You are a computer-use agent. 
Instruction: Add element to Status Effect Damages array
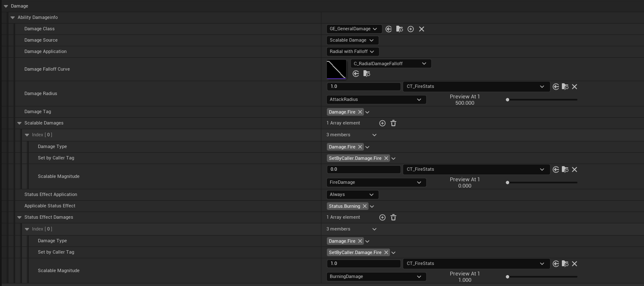point(382,217)
